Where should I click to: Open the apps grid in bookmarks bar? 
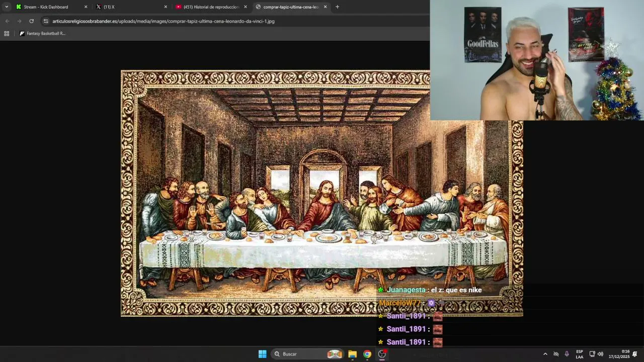click(x=7, y=34)
